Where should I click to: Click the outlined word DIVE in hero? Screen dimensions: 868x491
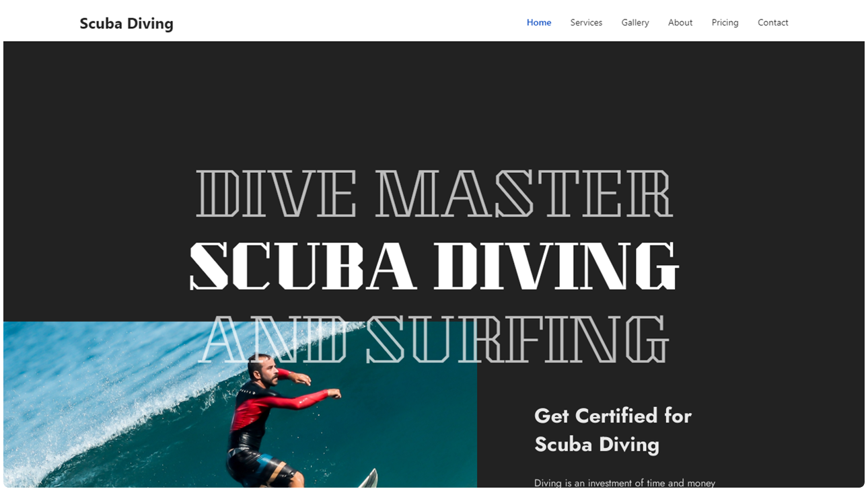tap(276, 194)
